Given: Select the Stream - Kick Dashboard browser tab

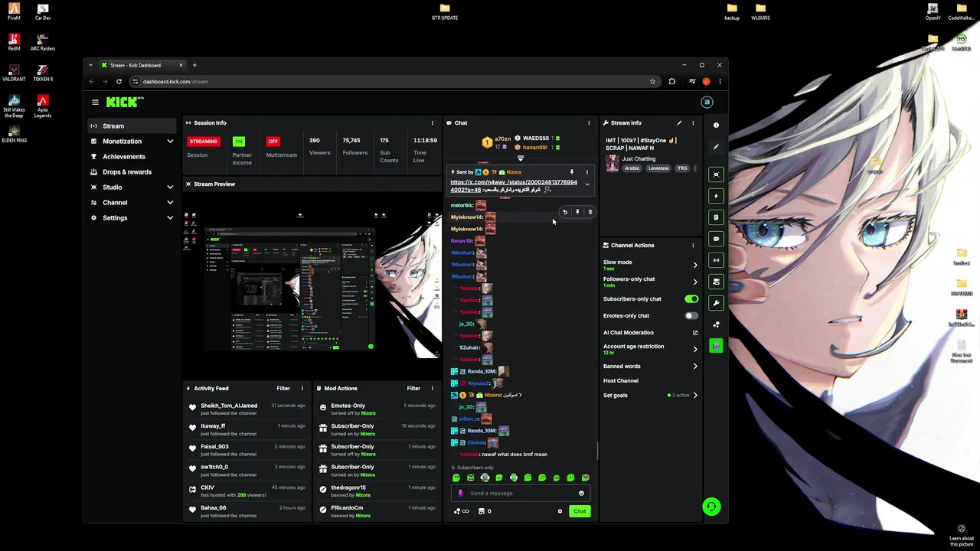Looking at the screenshot, I should tap(142, 65).
